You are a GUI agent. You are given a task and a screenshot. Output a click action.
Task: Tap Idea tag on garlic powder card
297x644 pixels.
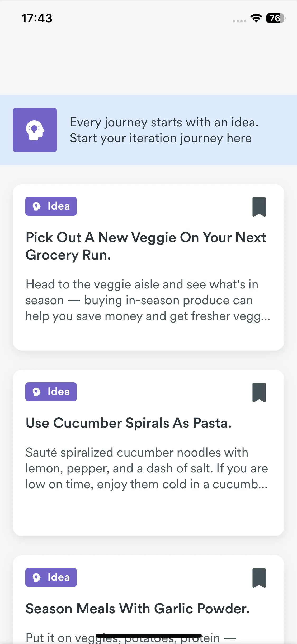click(x=51, y=577)
